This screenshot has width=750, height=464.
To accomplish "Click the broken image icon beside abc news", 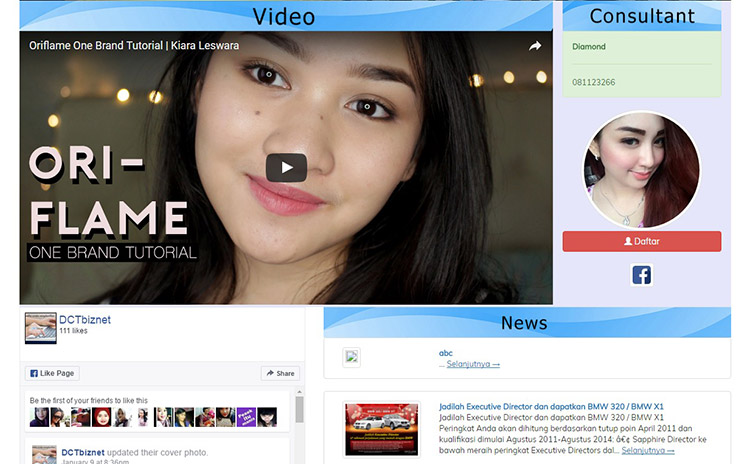I will pyautogui.click(x=351, y=357).
